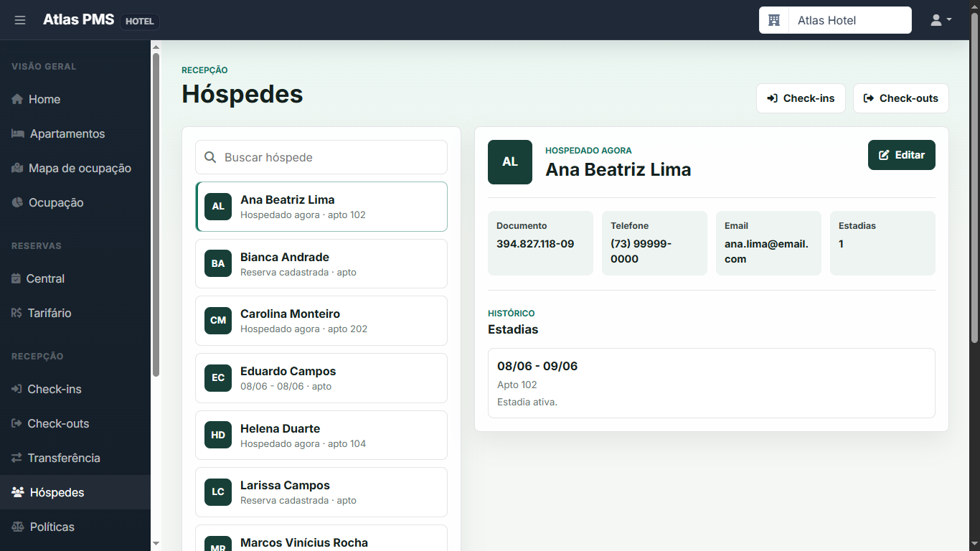The height and width of the screenshot is (551, 980).
Task: Select guest Ana Beatriz Lima in list
Action: (321, 207)
